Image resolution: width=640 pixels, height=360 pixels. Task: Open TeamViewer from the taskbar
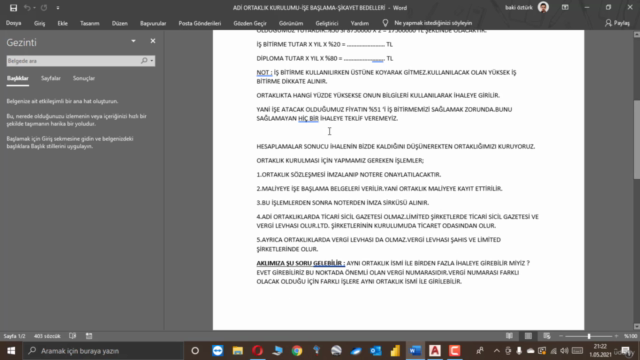pos(218,351)
